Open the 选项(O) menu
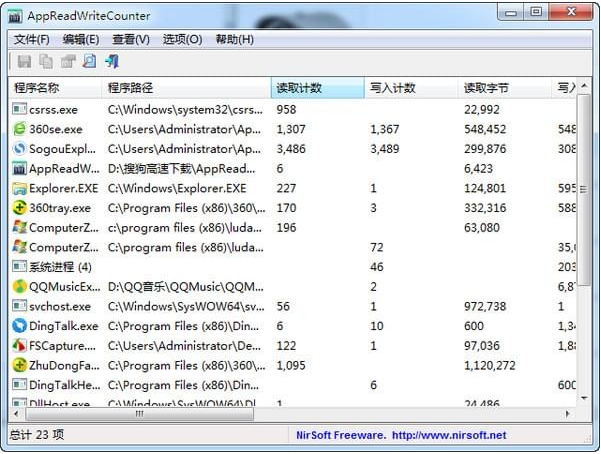Screen dimensions: 601x454 182,39
